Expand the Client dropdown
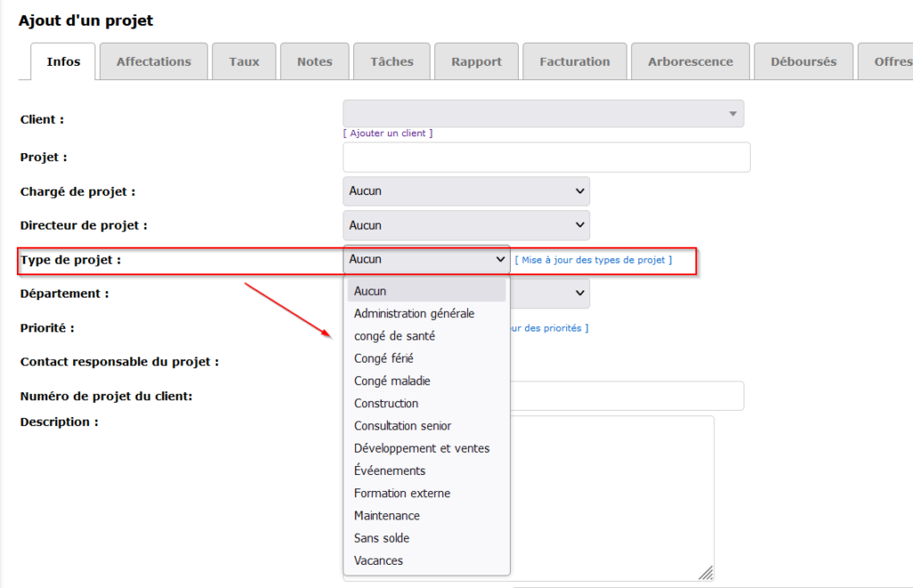The width and height of the screenshot is (913, 588). tap(543, 114)
